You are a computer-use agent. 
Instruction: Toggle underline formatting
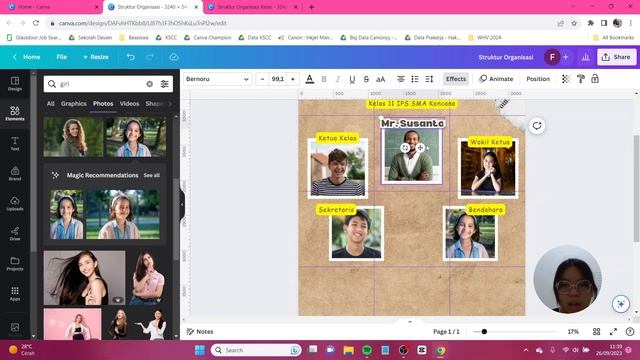coord(352,79)
